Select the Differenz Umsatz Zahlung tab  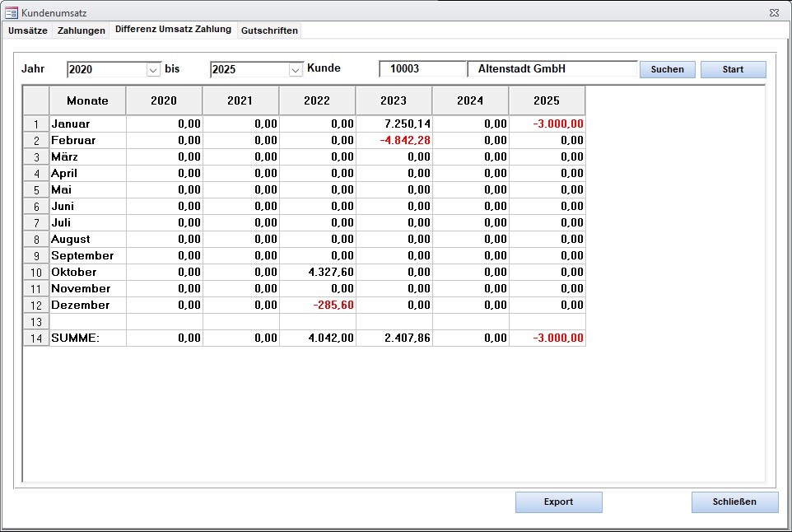[173, 30]
